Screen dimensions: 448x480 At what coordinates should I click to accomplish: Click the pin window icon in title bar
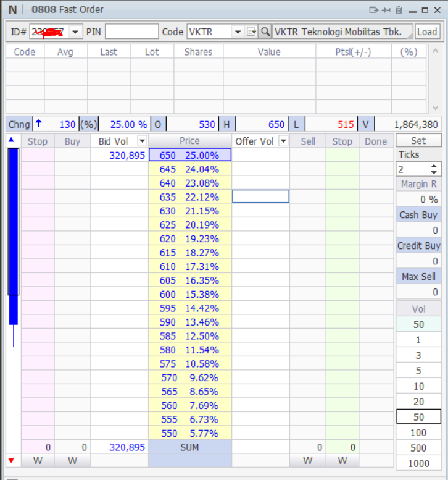(386, 10)
